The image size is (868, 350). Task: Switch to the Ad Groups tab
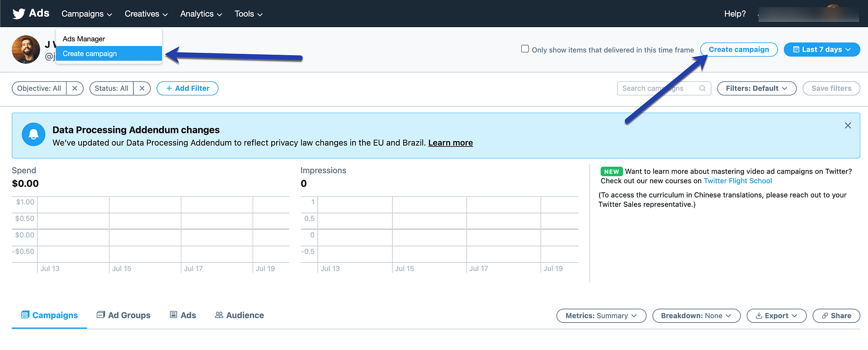(x=123, y=315)
